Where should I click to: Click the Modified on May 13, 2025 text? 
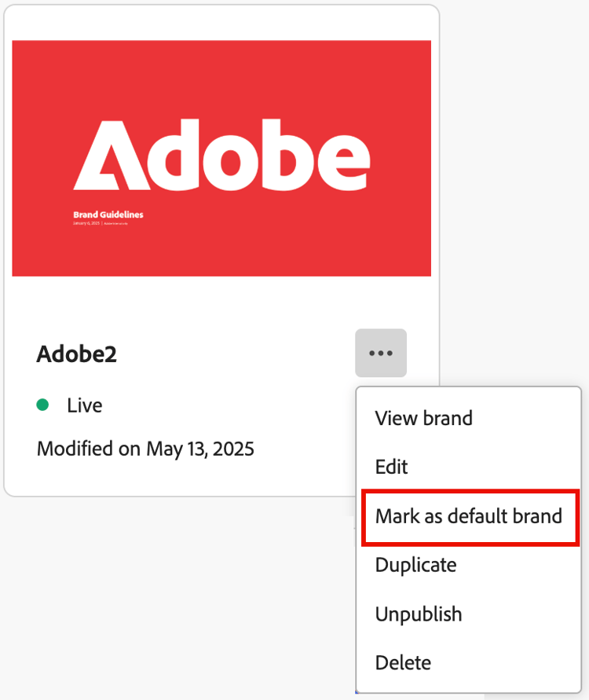pos(145,449)
